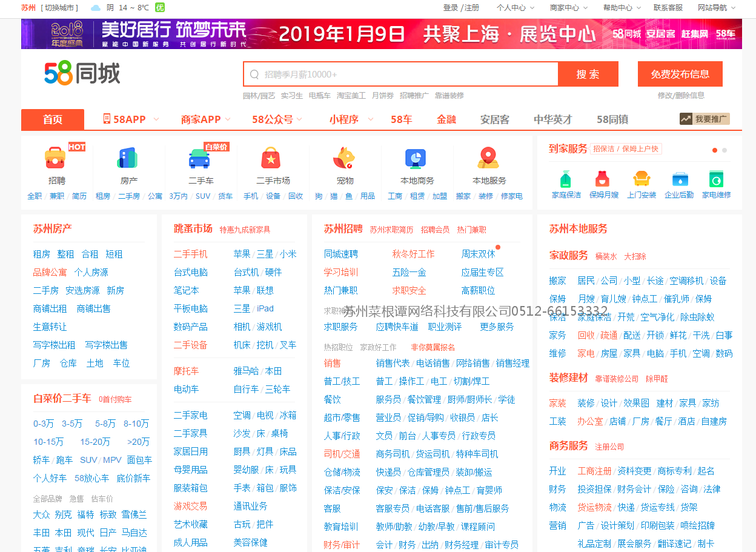Select the 保姆月嫂 service icon

click(602, 179)
